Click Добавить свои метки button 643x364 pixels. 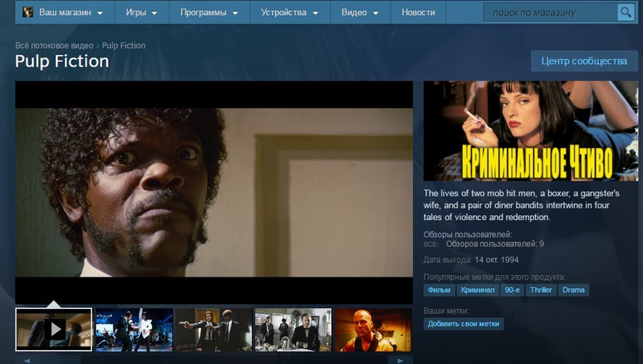(464, 324)
